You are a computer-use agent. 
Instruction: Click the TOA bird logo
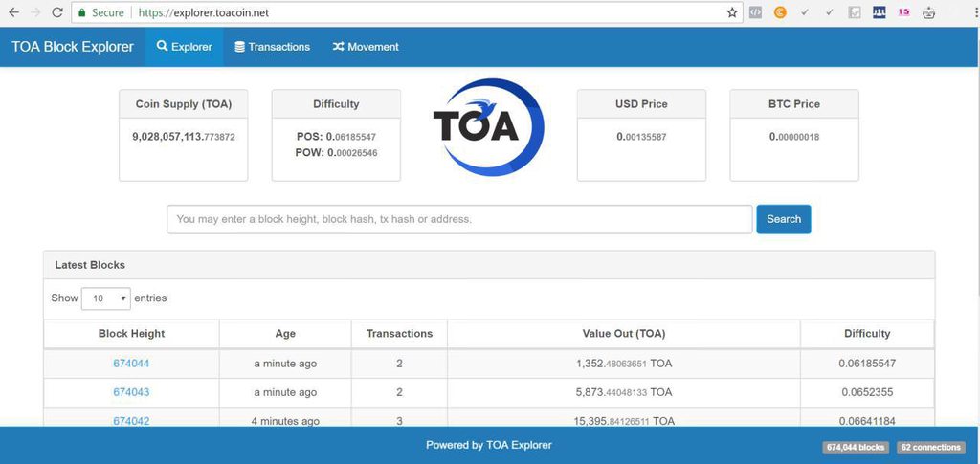coord(488,127)
